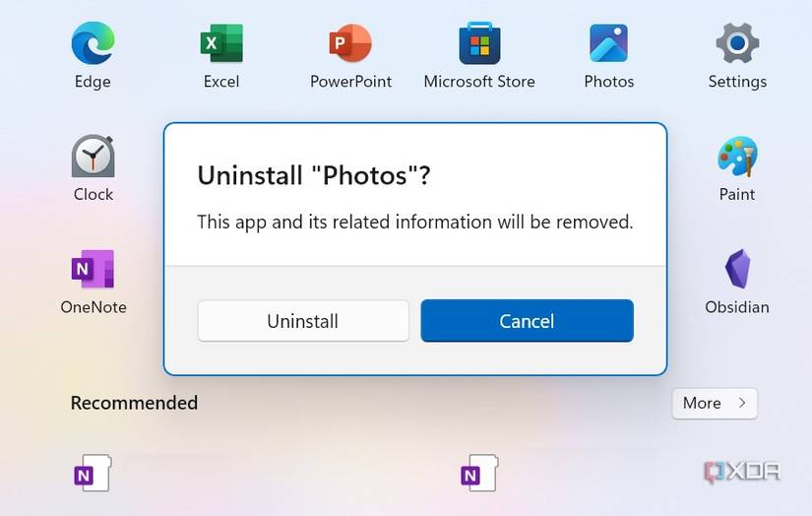Open the Paint app icon
The image size is (812, 516).
[737, 158]
